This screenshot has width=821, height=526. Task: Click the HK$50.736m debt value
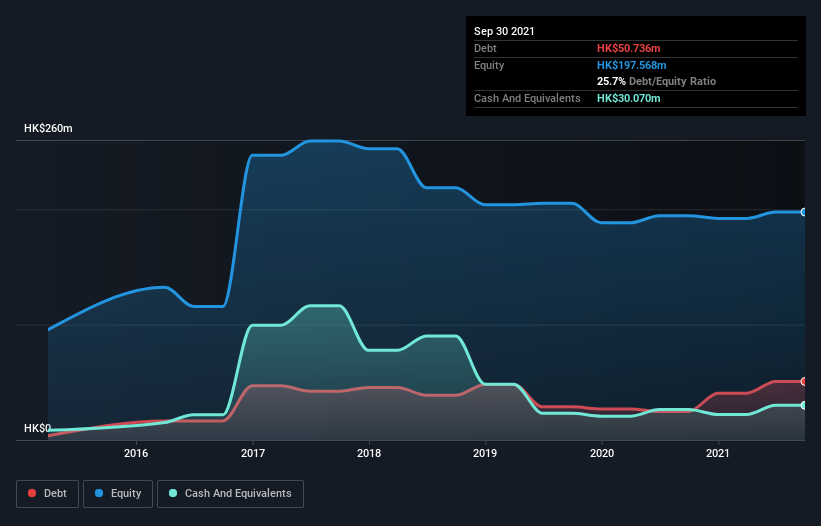point(628,48)
